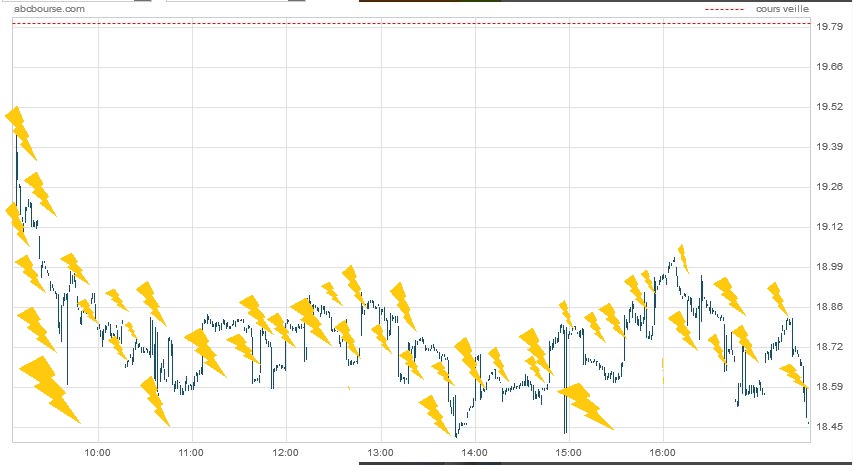Click the 15:00 time axis label
This screenshot has width=853, height=465.
click(568, 452)
